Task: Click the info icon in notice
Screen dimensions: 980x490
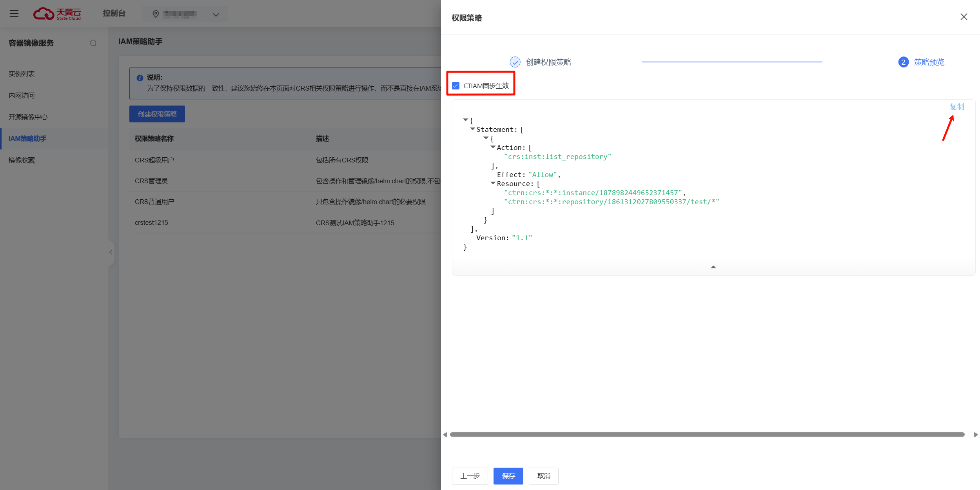Action: tap(140, 78)
